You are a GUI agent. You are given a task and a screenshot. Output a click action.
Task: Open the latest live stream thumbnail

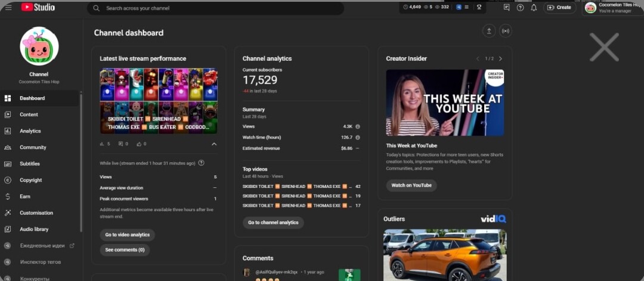click(159, 101)
